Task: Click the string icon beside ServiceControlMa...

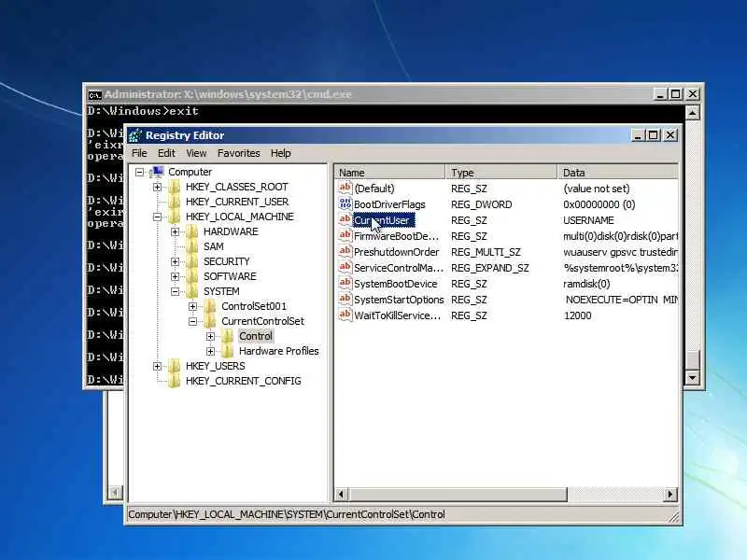Action: point(345,267)
